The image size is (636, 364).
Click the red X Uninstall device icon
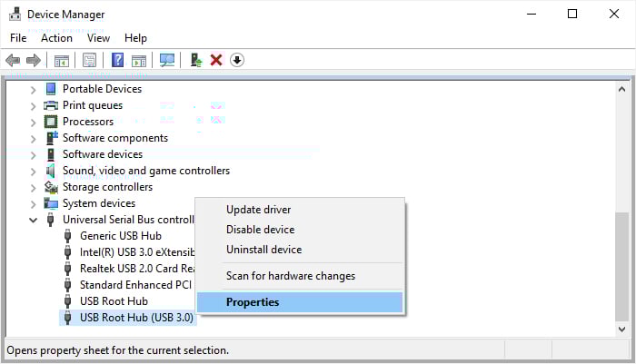click(x=216, y=60)
